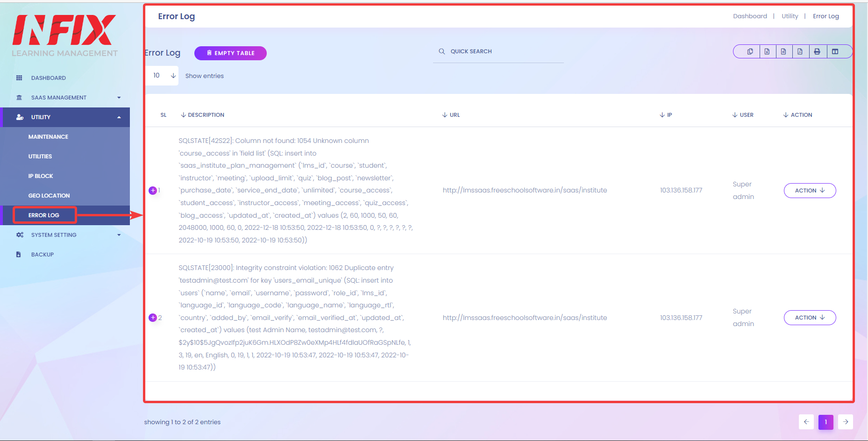Expand row 2 with the plus icon
The width and height of the screenshot is (868, 441).
152,318
